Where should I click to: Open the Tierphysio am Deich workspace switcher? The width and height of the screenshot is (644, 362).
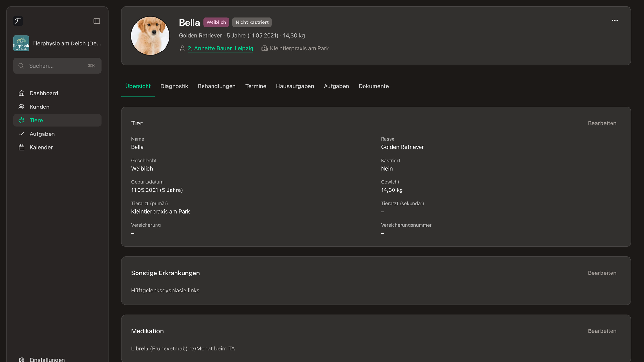[x=57, y=43]
